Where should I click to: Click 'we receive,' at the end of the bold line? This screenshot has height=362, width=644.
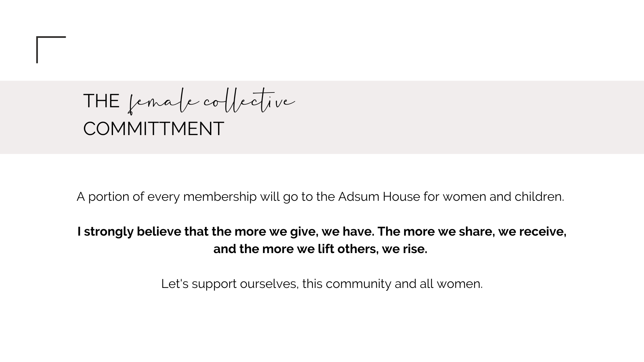[532, 232]
